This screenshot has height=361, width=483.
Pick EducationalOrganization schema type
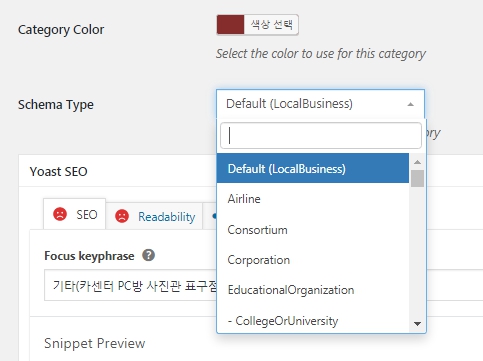coord(313,290)
